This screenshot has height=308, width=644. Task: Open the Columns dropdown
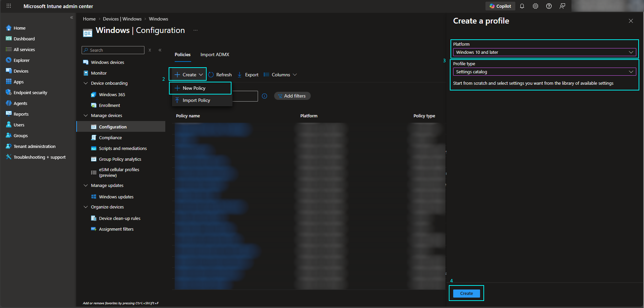280,75
